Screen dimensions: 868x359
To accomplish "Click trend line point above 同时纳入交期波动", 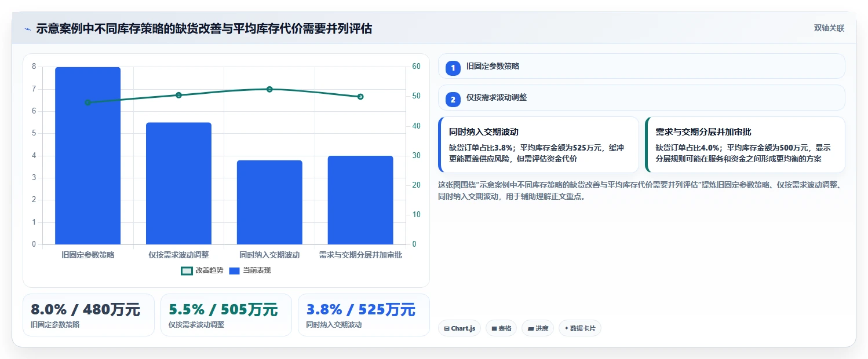I will click(269, 89).
